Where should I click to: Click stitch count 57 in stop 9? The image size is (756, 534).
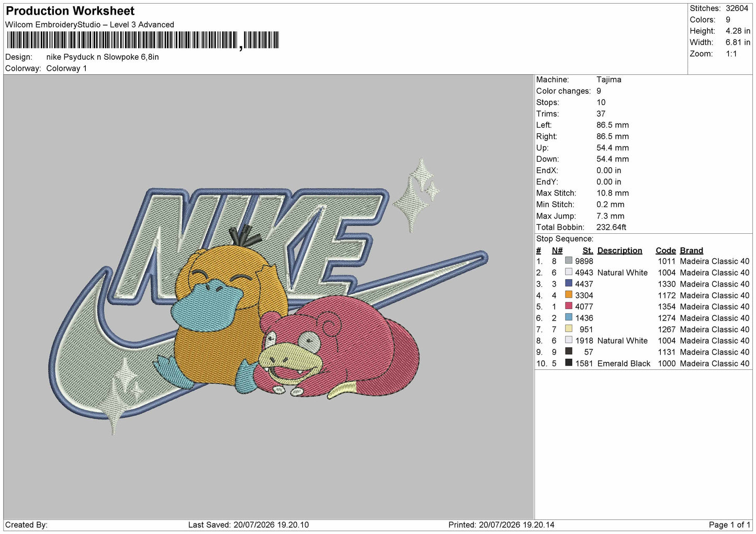click(x=589, y=352)
